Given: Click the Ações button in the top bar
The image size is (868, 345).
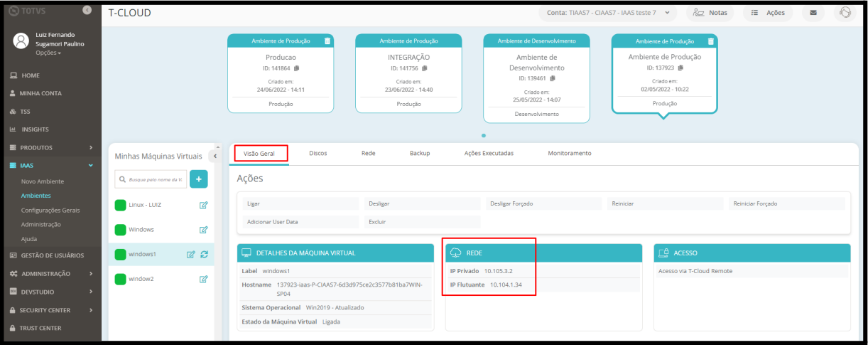Looking at the screenshot, I should point(768,13).
